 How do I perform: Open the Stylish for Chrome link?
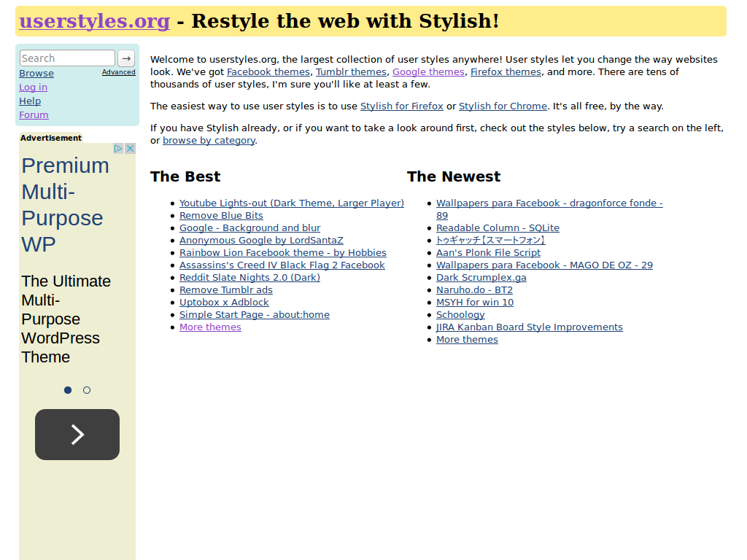tap(503, 106)
